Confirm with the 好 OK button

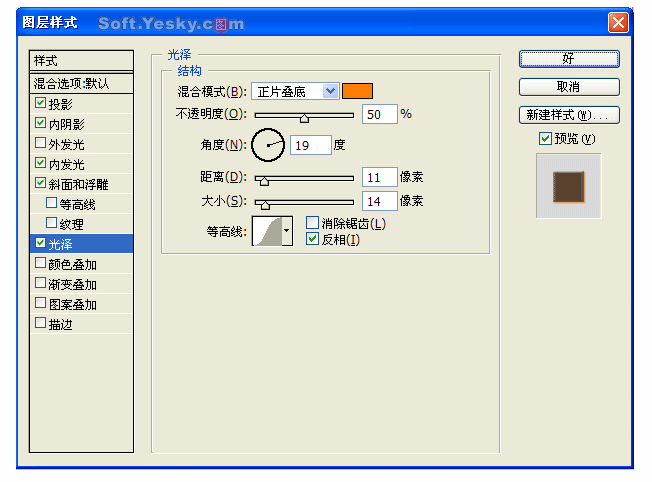coord(569,59)
